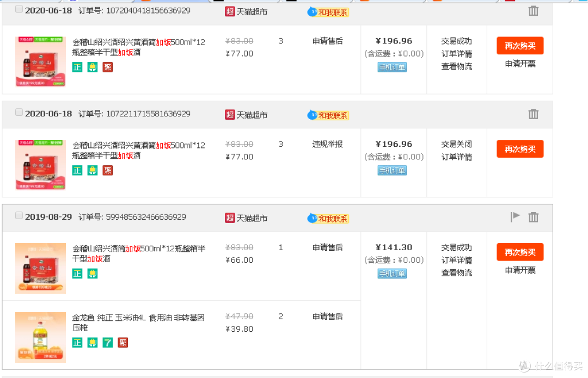Click red 聚 badge of 金龙鱼 corn oil
The height and width of the screenshot is (378, 588).
(x=123, y=343)
